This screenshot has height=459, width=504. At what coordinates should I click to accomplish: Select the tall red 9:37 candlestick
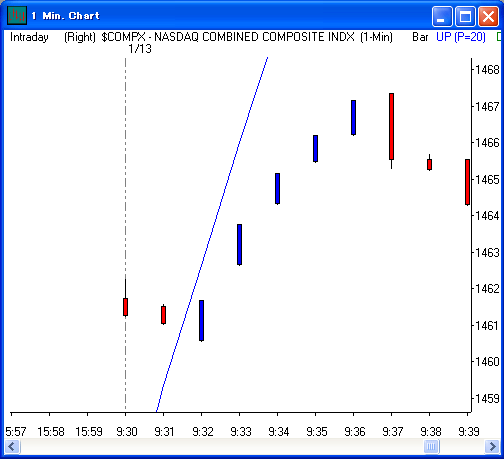click(391, 127)
